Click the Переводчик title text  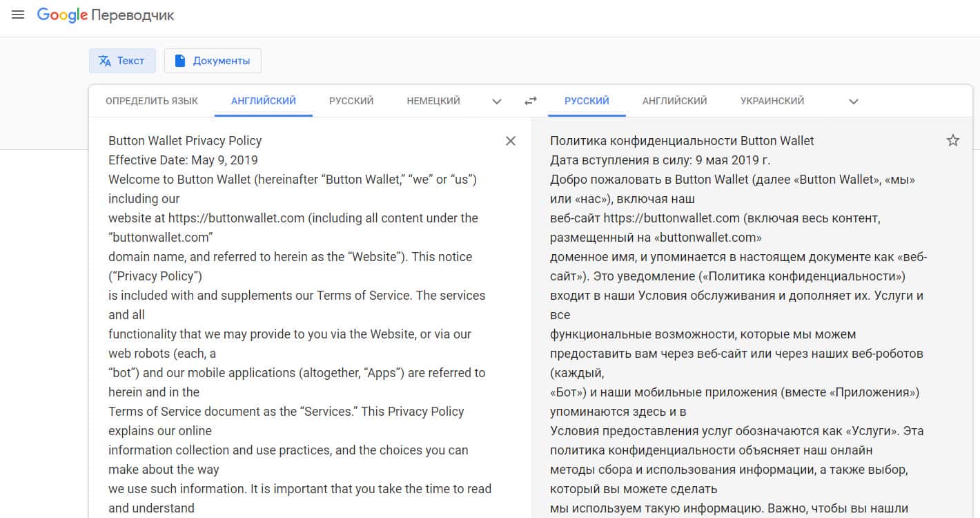pyautogui.click(x=133, y=15)
